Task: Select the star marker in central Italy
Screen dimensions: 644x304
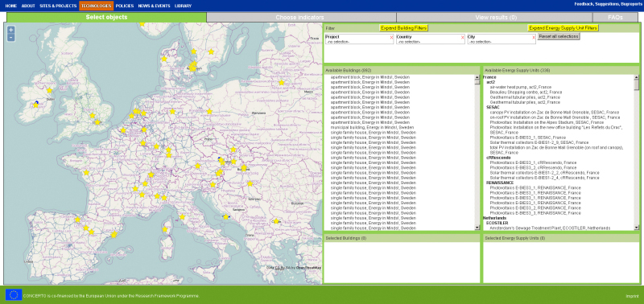Action: tap(182, 216)
